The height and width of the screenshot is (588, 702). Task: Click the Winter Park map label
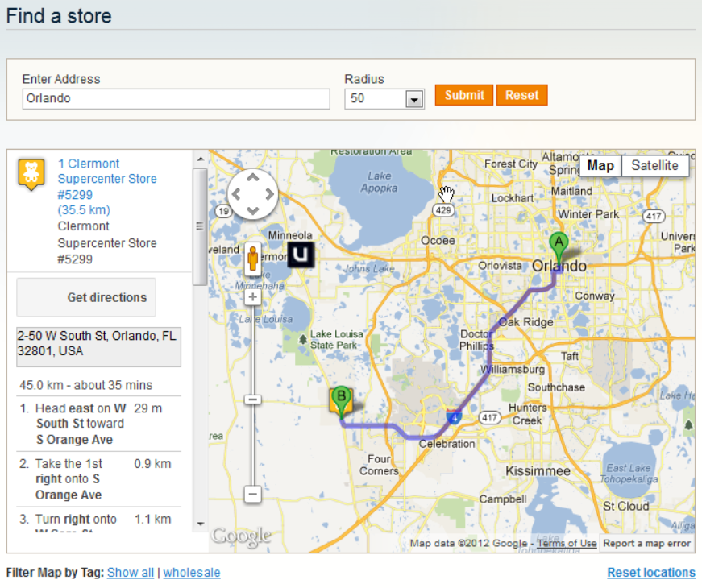[x=588, y=214]
